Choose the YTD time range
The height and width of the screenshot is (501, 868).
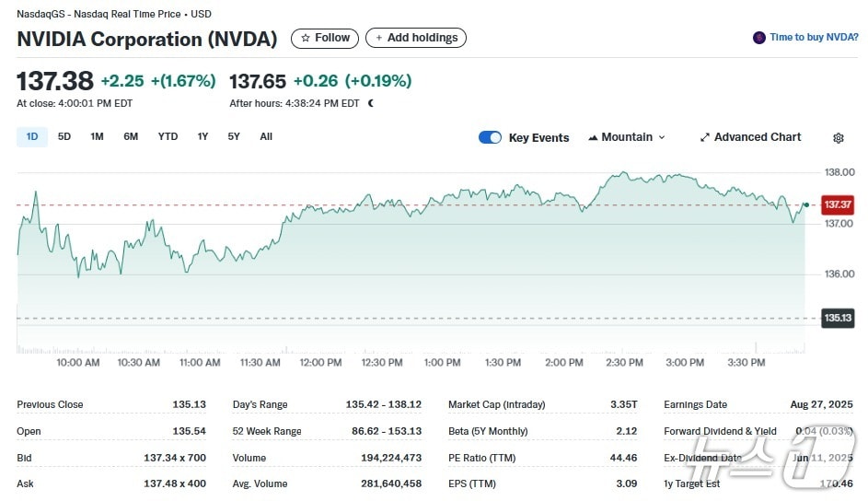pos(168,136)
